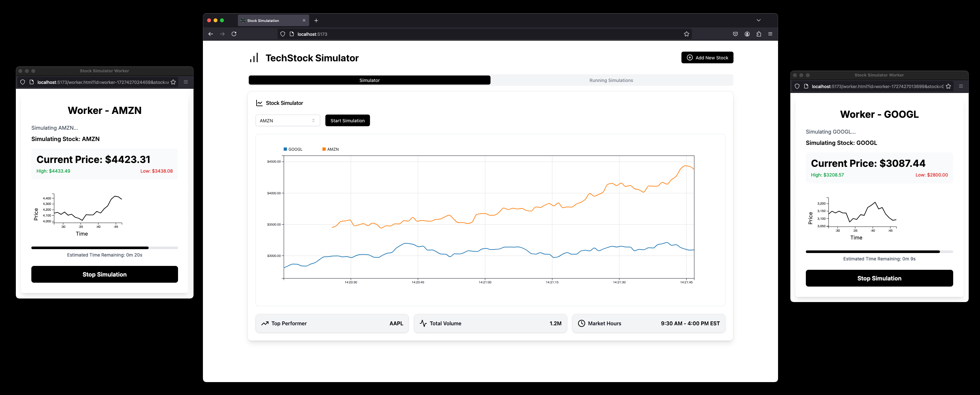Switch to the Running Simulations tab

[x=611, y=80]
